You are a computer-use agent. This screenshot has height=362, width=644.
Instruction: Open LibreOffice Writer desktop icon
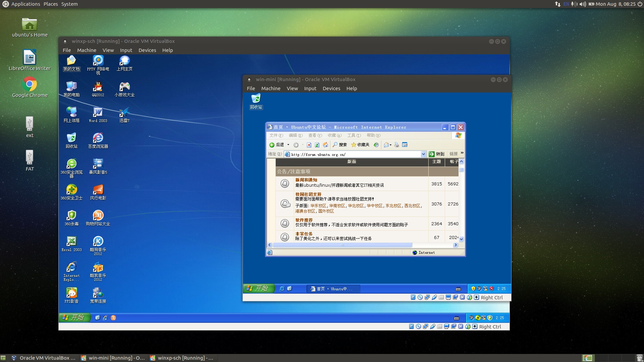coord(30,60)
